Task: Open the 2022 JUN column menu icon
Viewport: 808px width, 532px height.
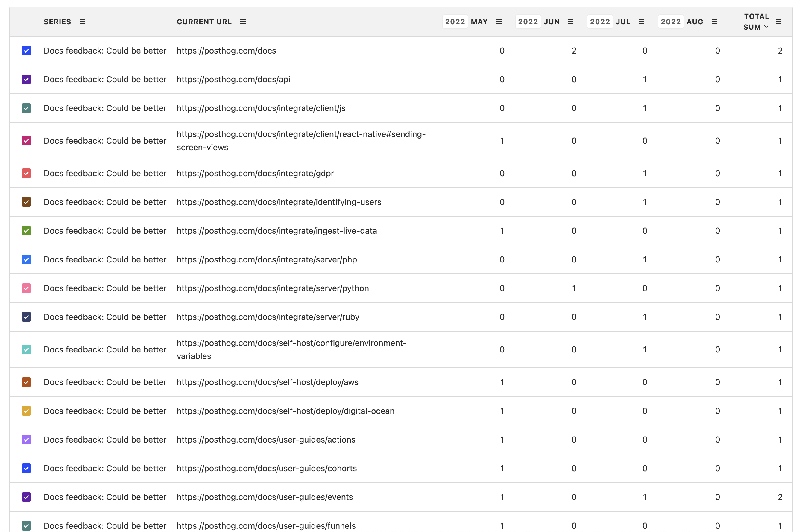Action: 570,22
